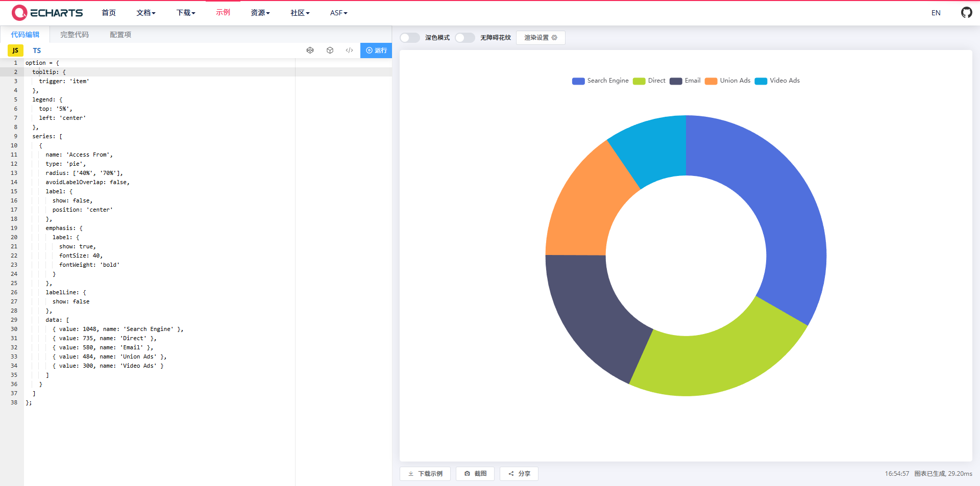The width and height of the screenshot is (980, 486).
Task: Open the 文档 dropdown menu
Action: pos(146,13)
